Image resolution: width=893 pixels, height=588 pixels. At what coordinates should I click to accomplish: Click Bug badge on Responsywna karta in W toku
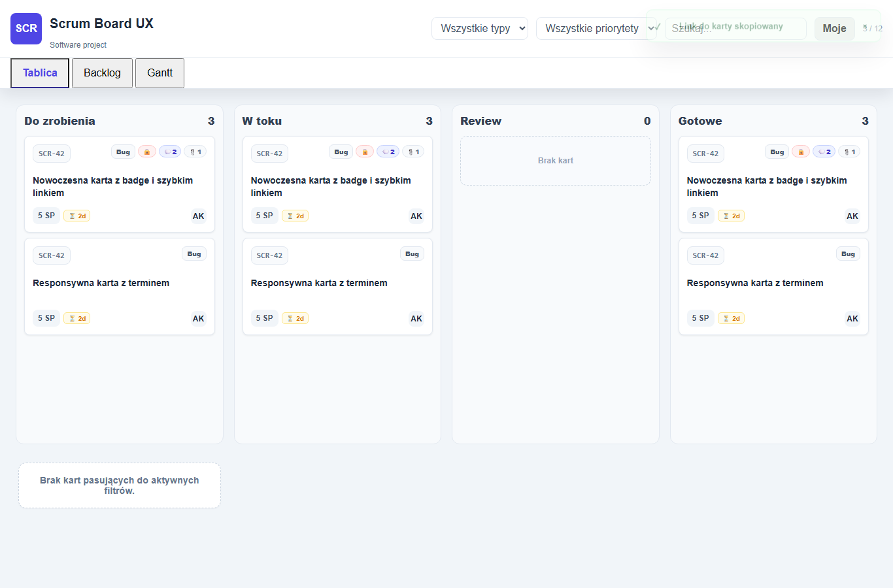[x=412, y=253]
